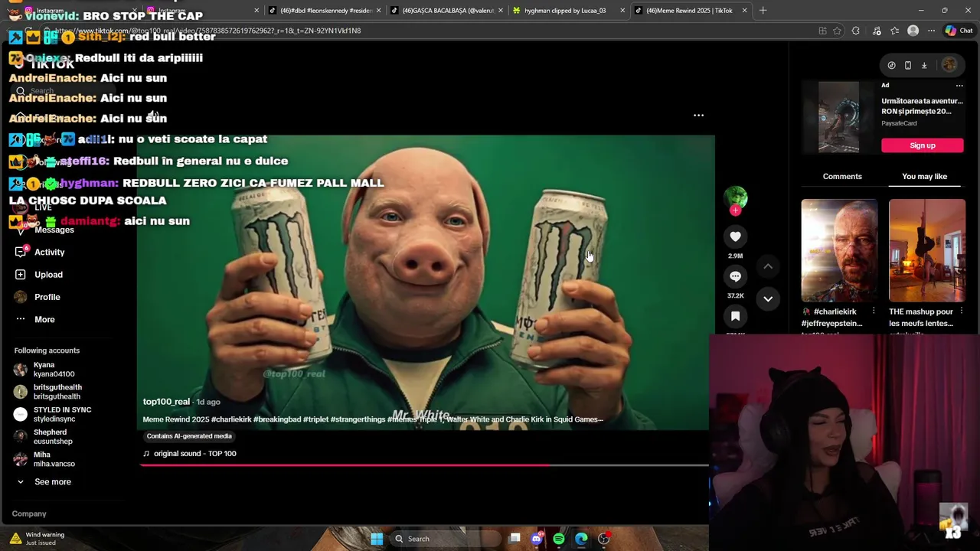Switch to the You may like tab
The image size is (980, 551).
click(924, 177)
